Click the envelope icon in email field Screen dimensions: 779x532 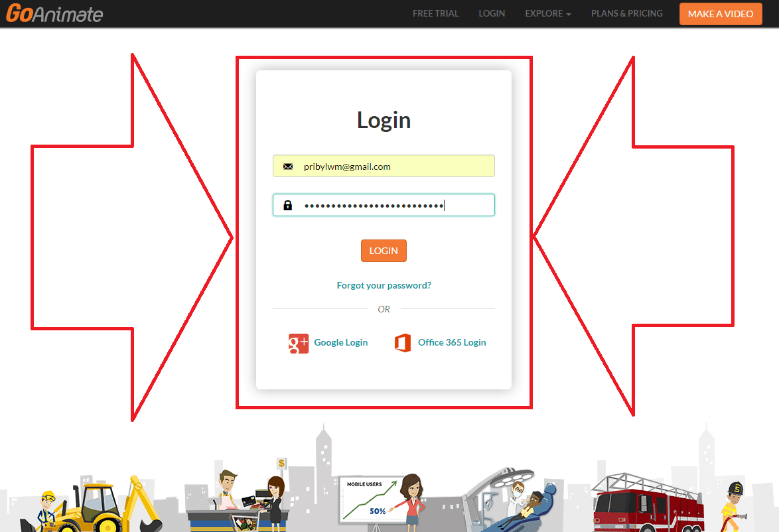288,166
